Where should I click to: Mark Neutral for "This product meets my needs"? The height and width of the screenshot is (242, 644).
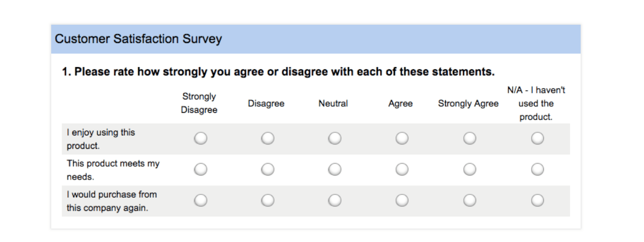pos(335,169)
